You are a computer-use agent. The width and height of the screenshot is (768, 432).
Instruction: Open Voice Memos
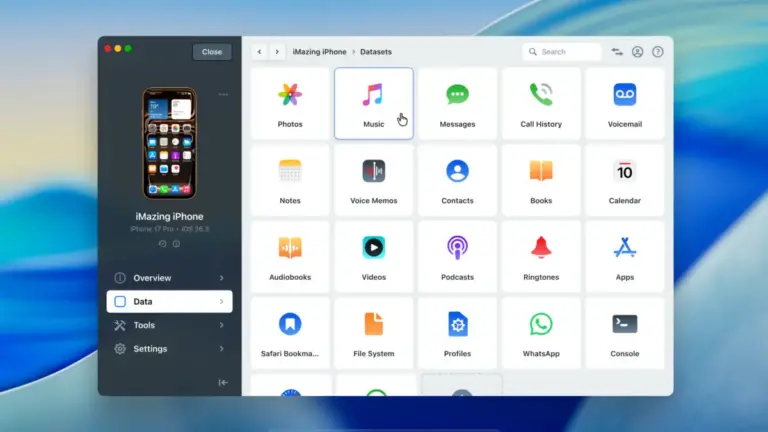pos(374,180)
